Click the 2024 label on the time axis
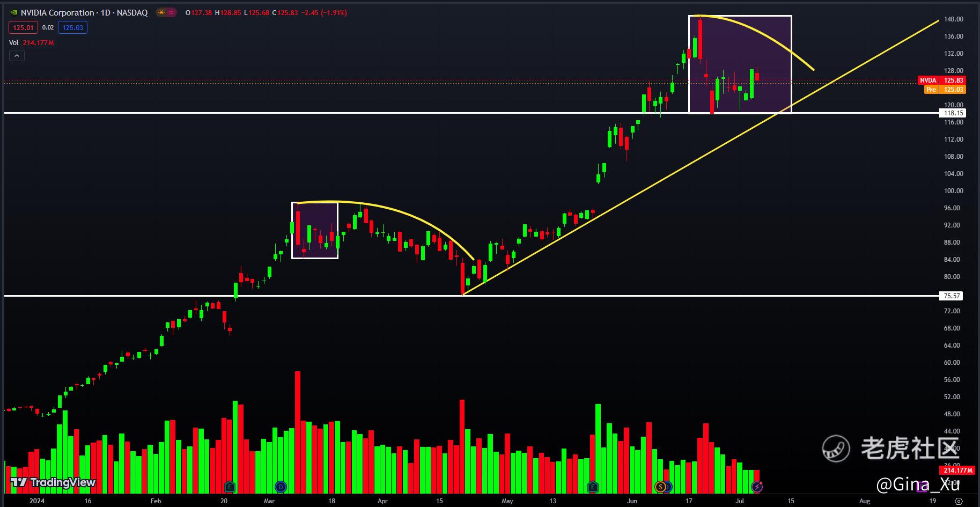Screen dimensions: 980x507 coord(37,501)
